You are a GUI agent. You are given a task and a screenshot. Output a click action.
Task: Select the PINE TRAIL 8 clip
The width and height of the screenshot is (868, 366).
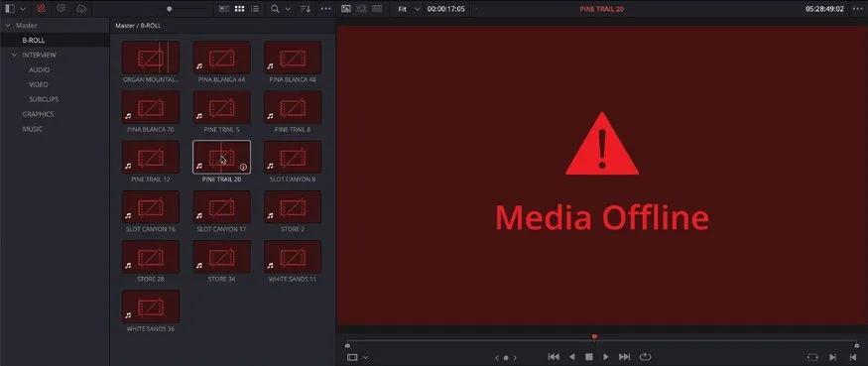coord(293,107)
